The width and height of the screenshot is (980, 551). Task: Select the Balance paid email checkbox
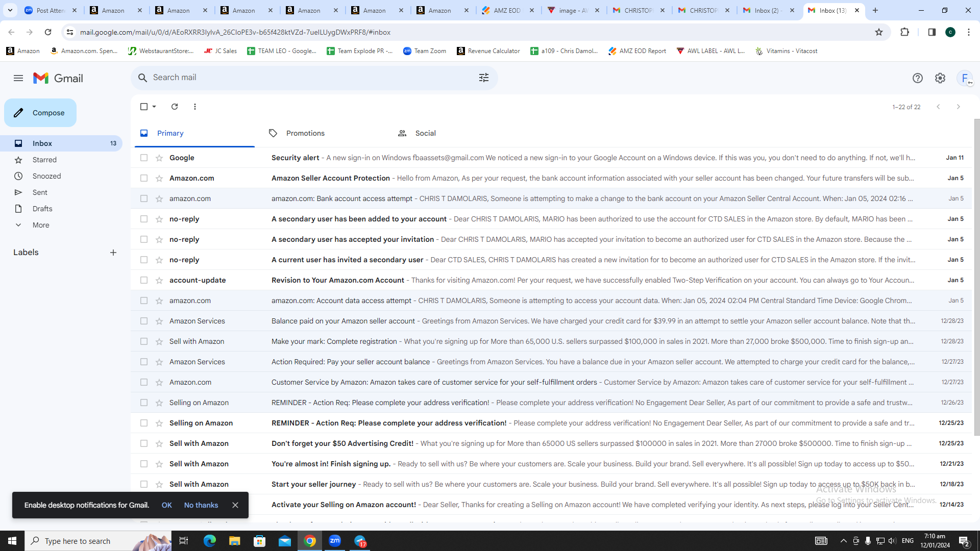click(143, 321)
